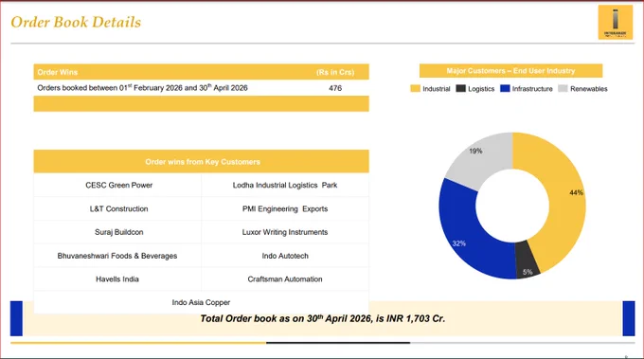Click the (Rs in Crs) column header
644x359 pixels.
pyautogui.click(x=335, y=72)
